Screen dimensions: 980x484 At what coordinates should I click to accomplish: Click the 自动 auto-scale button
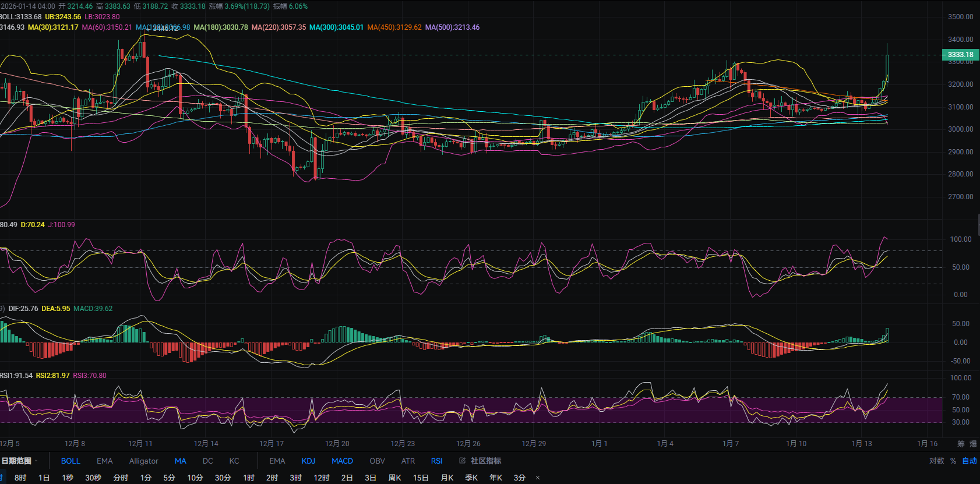pos(969,461)
